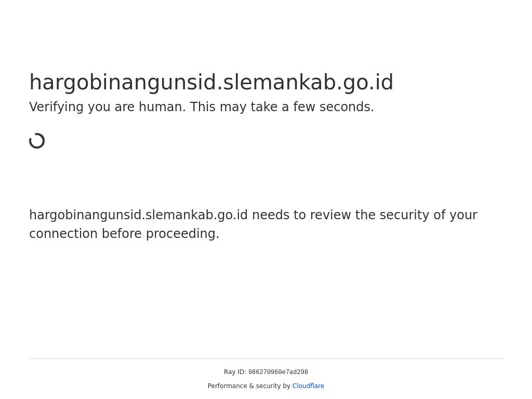
Task: Click the hargobinangunsid.slemankab.go.id main heading
Action: pyautogui.click(x=211, y=83)
